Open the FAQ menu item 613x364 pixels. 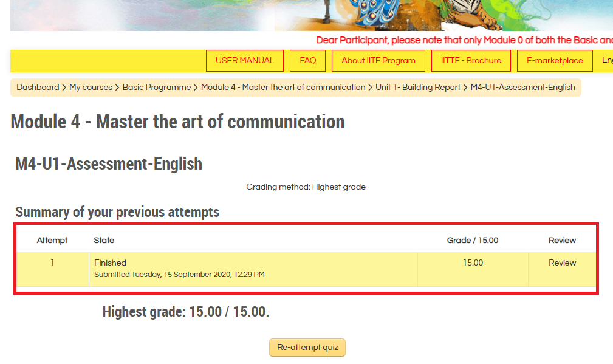point(307,61)
